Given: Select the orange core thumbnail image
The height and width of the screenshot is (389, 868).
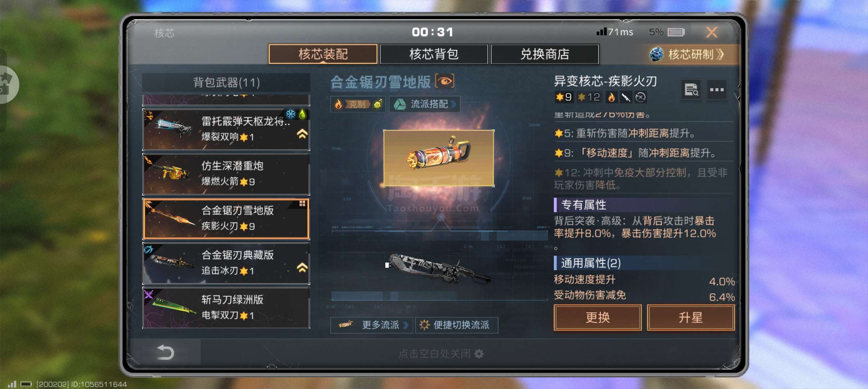Looking at the screenshot, I should point(439,158).
